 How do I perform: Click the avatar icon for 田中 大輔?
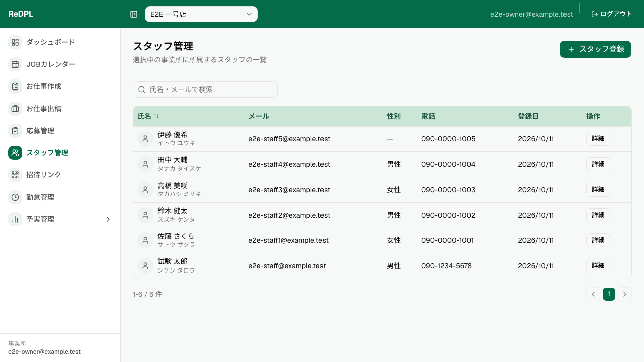pos(145,164)
